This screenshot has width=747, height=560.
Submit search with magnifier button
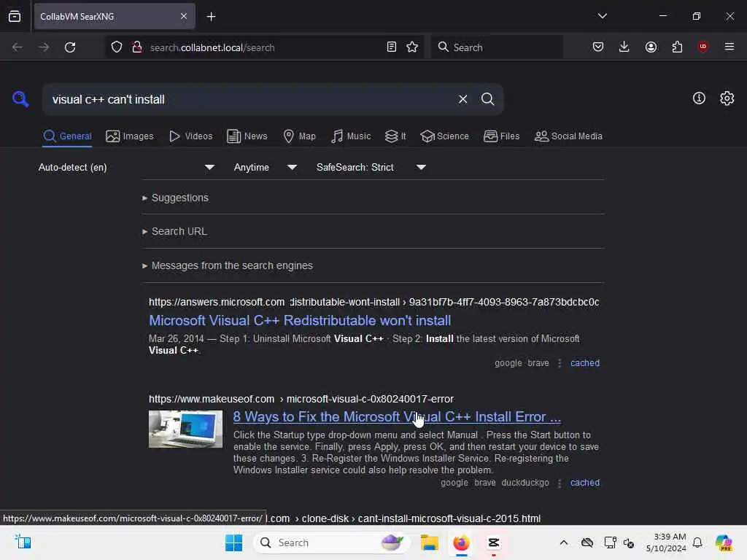pos(487,99)
